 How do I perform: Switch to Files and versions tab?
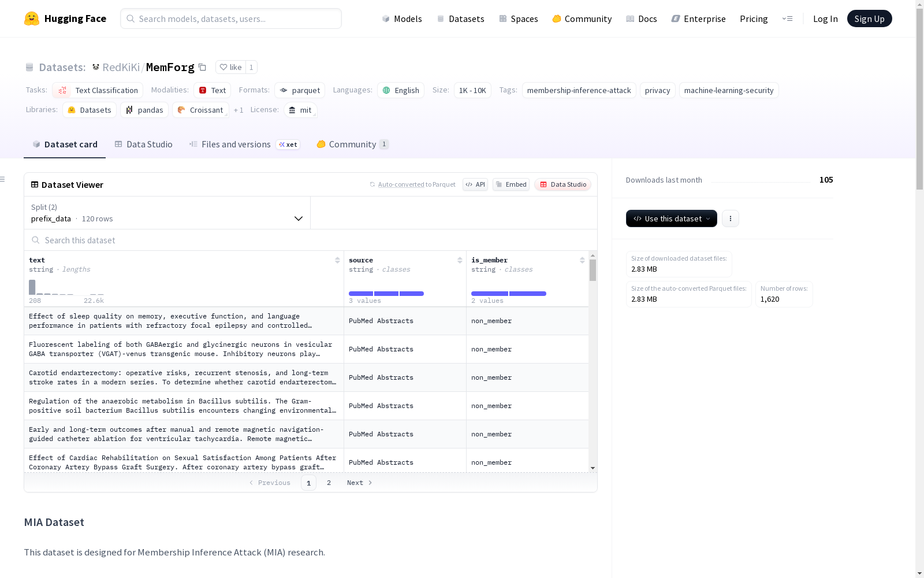244,144
